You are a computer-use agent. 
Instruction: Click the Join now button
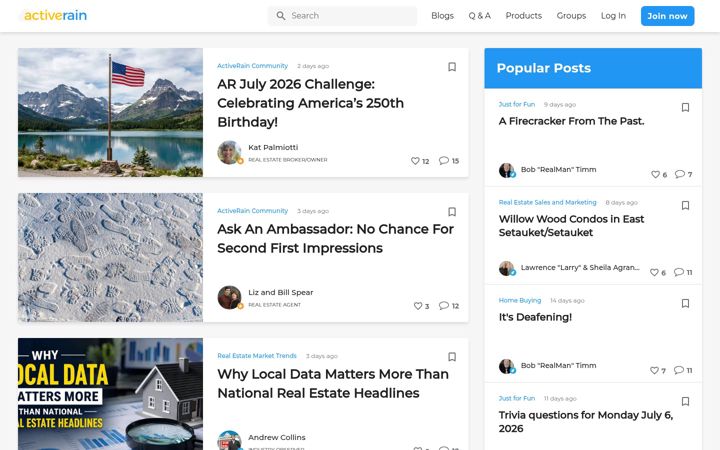pyautogui.click(x=667, y=16)
